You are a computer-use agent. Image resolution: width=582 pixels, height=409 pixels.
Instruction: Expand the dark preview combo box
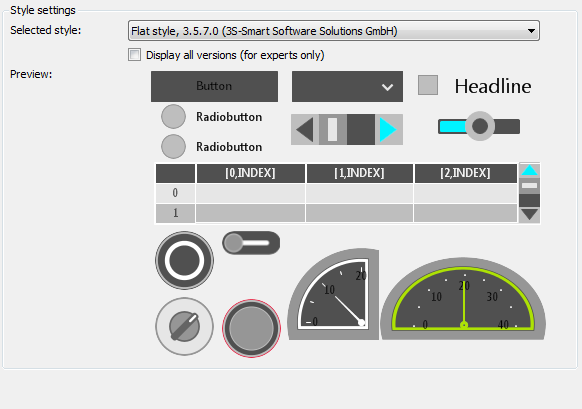[347, 86]
